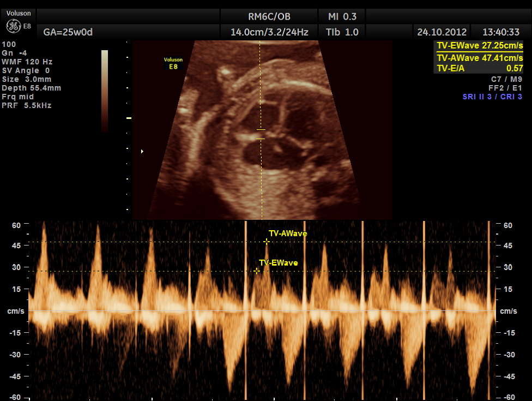Image resolution: width=532 pixels, height=401 pixels.
Task: Select the Doppler sample gate on the image
Action: click(261, 134)
